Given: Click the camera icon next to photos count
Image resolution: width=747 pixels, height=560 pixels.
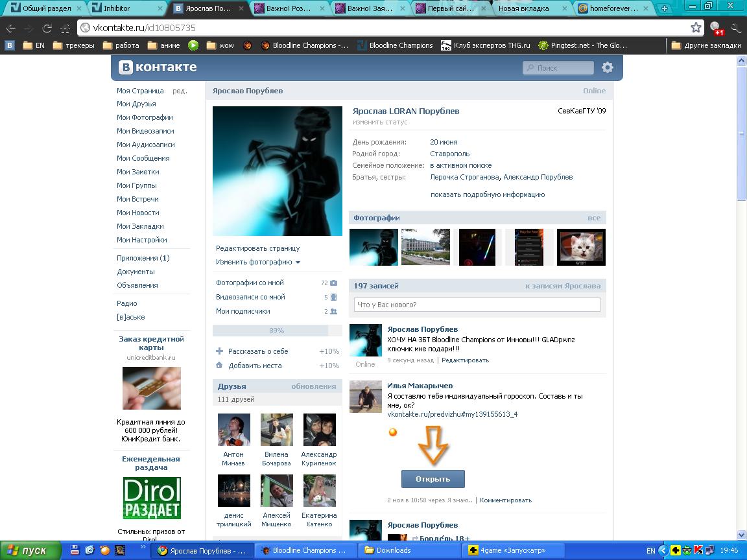Looking at the screenshot, I should coord(334,283).
